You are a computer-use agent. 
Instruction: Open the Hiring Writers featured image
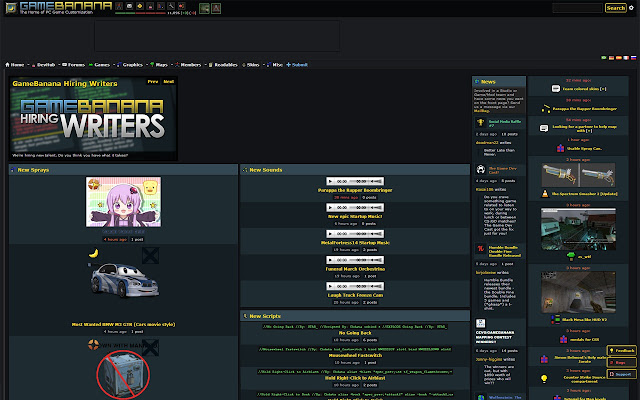click(93, 120)
